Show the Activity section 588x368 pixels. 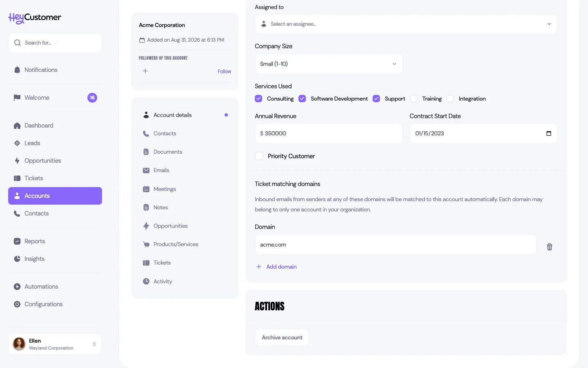[x=185, y=281]
